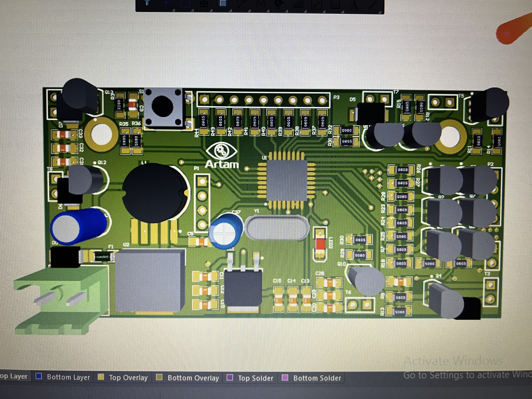Click the yellow Top Overlay color swatch

[101, 377]
